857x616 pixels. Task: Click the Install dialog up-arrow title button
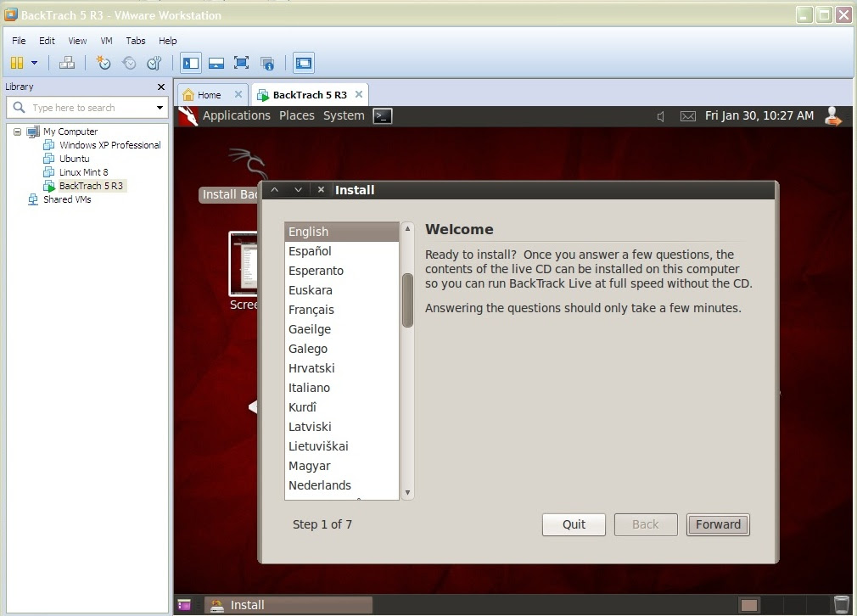(275, 190)
